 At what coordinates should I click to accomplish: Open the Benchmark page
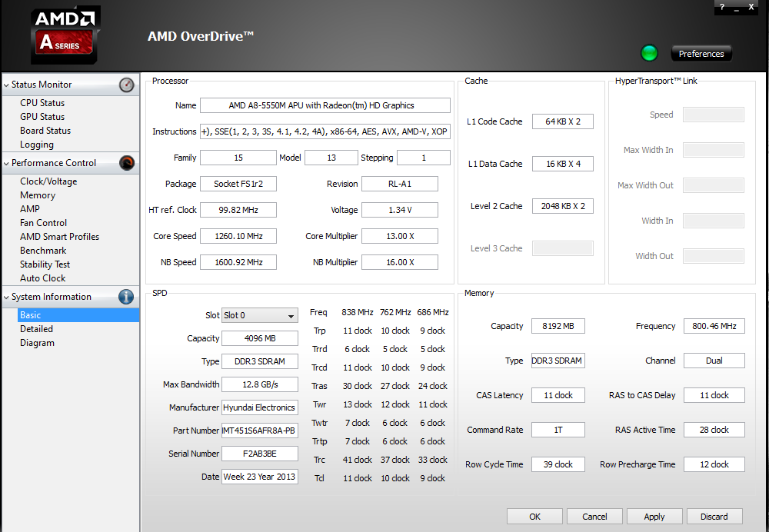point(43,251)
